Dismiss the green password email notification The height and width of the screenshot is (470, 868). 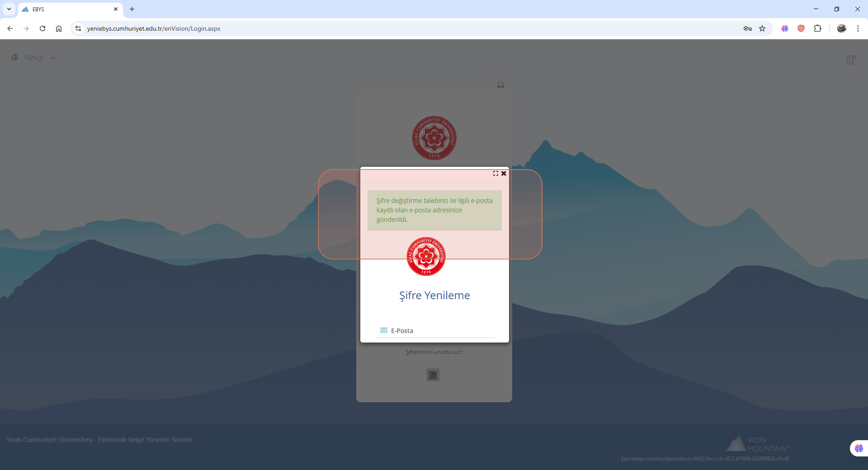pos(434,210)
